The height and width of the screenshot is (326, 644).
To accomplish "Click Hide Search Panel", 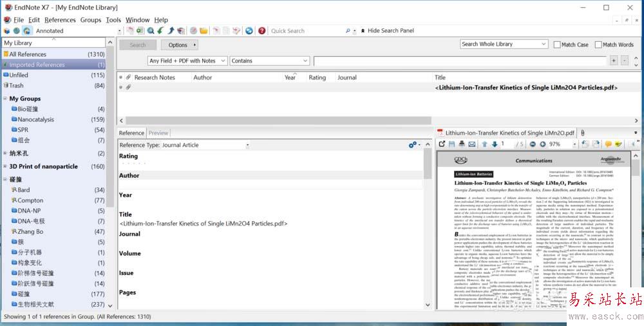I will point(387,30).
